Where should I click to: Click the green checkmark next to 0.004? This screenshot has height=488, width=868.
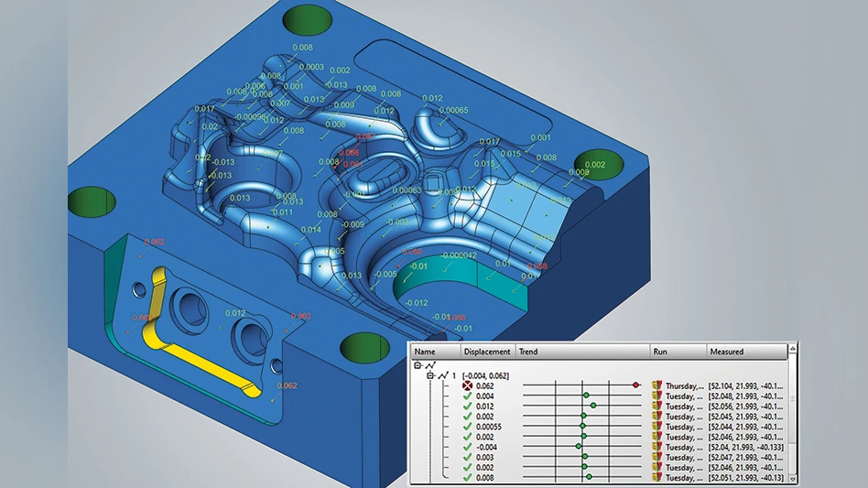468,396
